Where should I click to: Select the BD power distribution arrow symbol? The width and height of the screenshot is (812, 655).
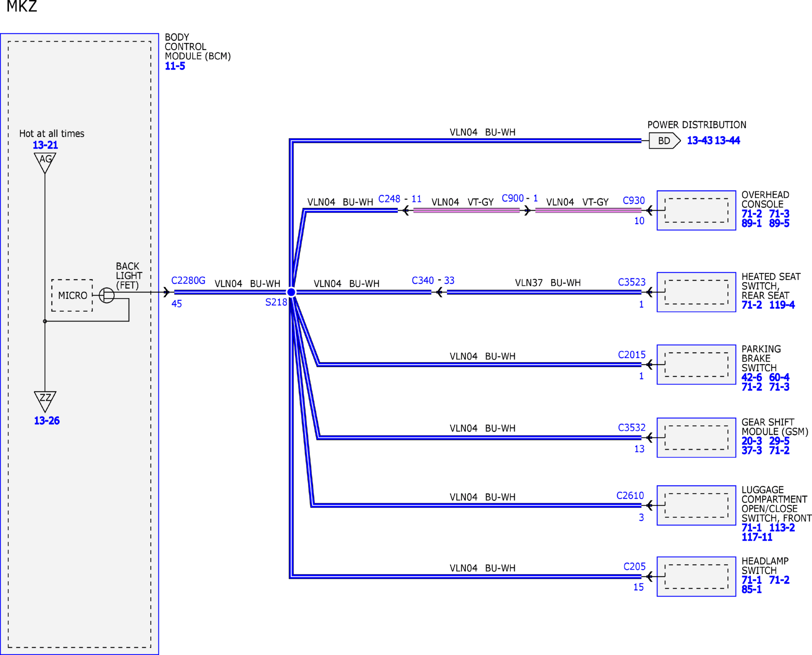coord(664,141)
